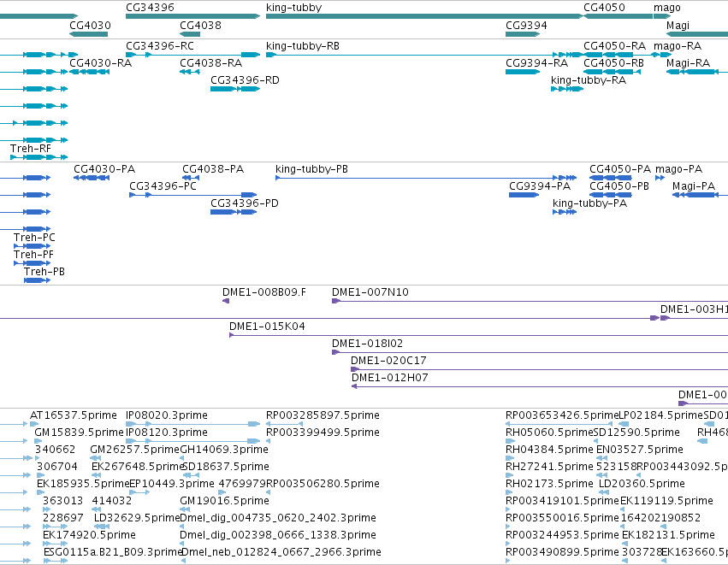
Task: Select the CG9394 gene label
Action: pyautogui.click(x=526, y=25)
